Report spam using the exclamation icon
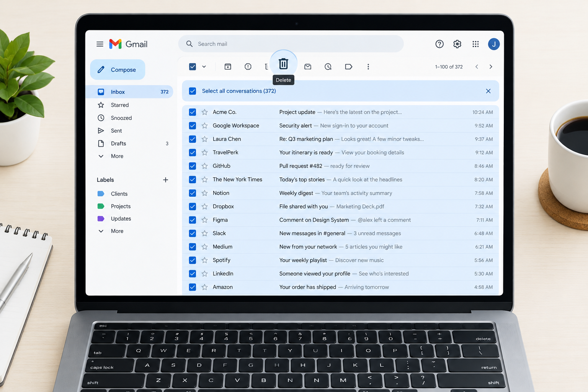Viewport: 588px width, 392px height. click(x=248, y=67)
